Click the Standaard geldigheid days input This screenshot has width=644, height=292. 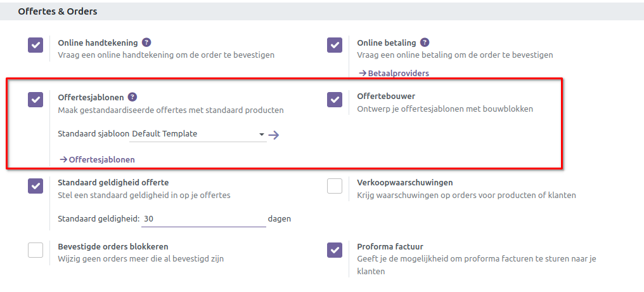[x=203, y=218]
